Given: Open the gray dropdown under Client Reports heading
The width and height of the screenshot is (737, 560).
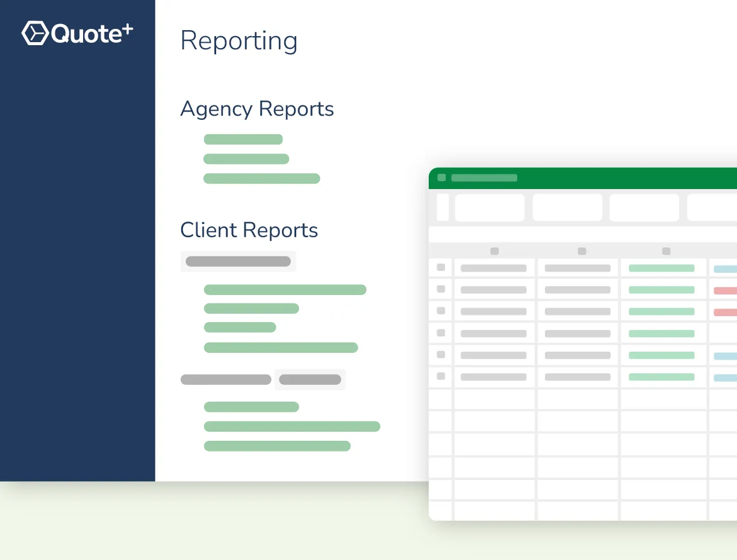Looking at the screenshot, I should 238,261.
